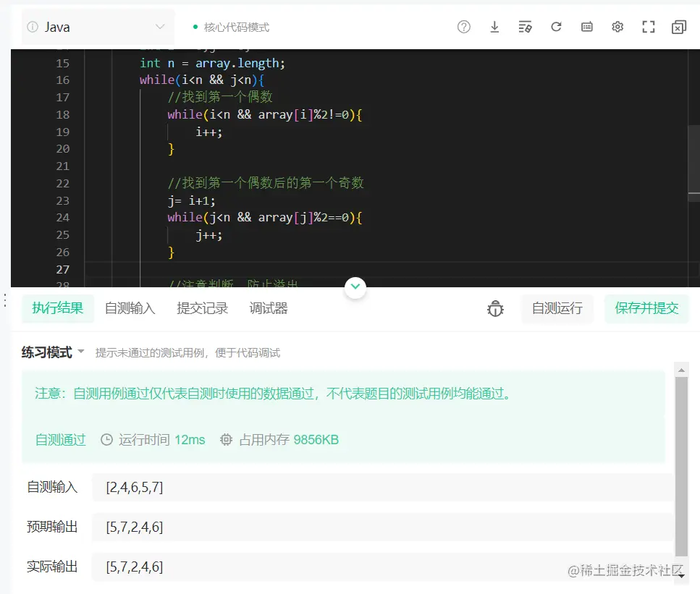Click line 16 while(i<n && j<n)
The image size is (700, 594).
[x=202, y=80]
